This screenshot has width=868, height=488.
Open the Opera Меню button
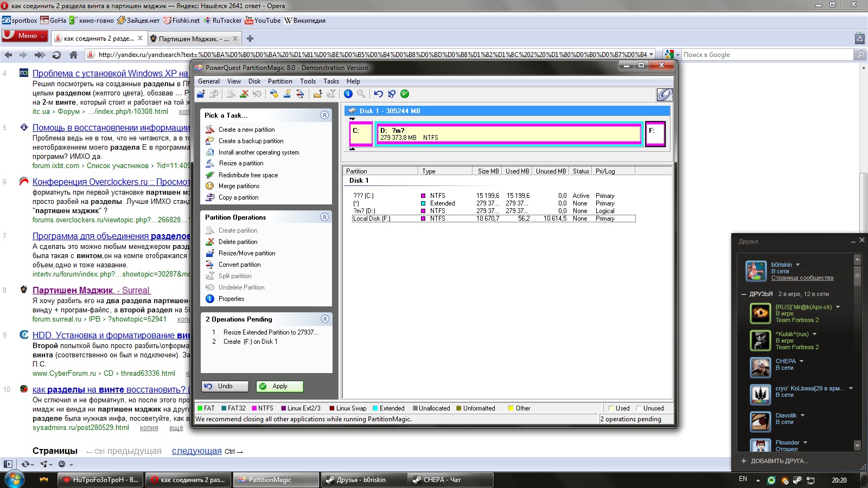(24, 36)
